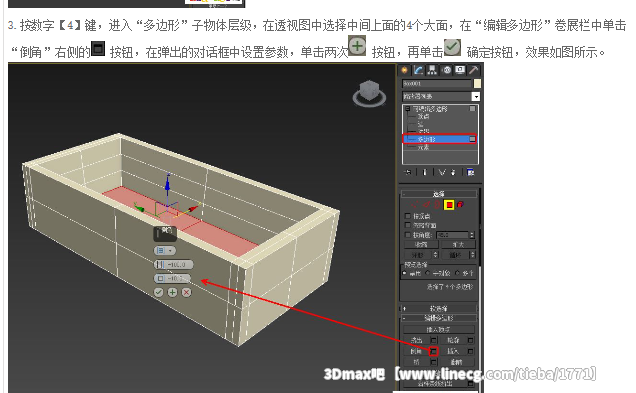Switch to the Modify panel tab icon

pyautogui.click(x=418, y=71)
